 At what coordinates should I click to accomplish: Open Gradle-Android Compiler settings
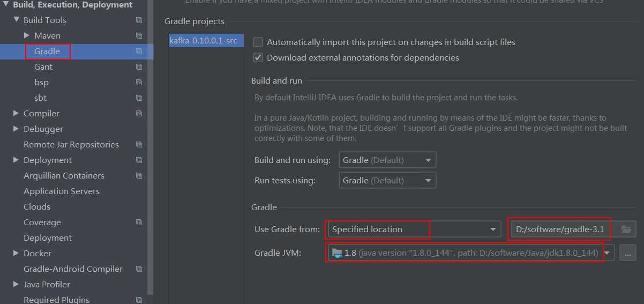tap(73, 269)
